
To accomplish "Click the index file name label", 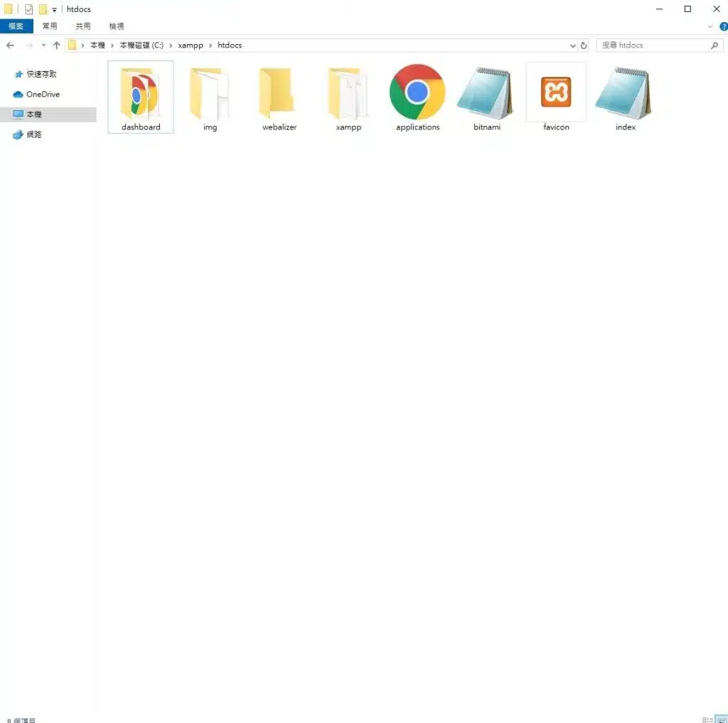I will click(625, 127).
